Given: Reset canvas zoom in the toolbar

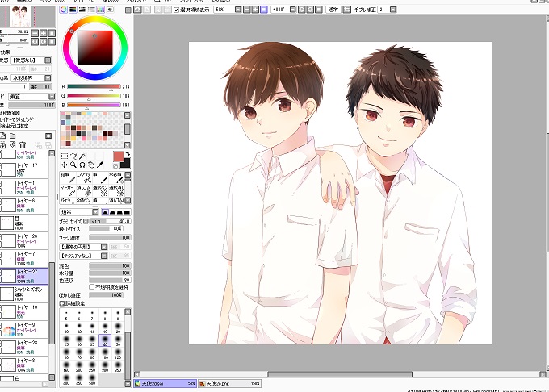Looking at the screenshot, I should point(264,10).
